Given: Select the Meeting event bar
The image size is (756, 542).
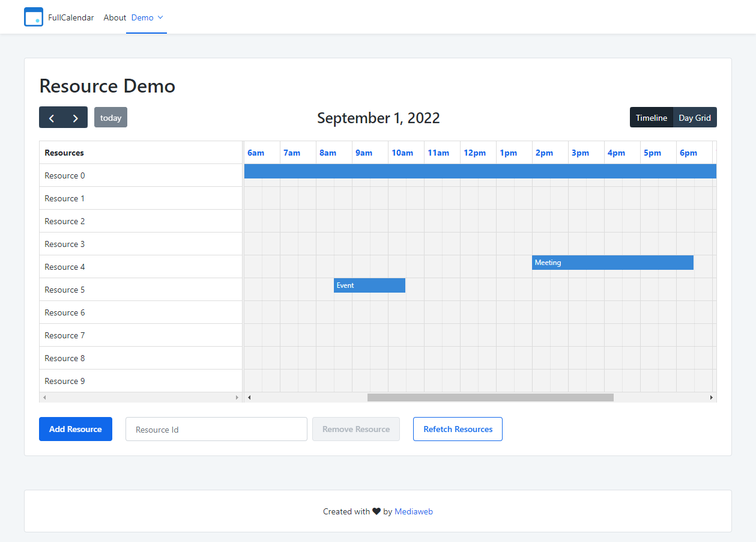Looking at the screenshot, I should click(x=612, y=263).
